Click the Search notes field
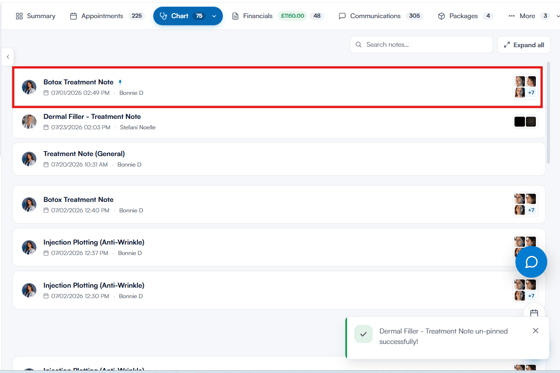The width and height of the screenshot is (560, 373). tap(421, 45)
